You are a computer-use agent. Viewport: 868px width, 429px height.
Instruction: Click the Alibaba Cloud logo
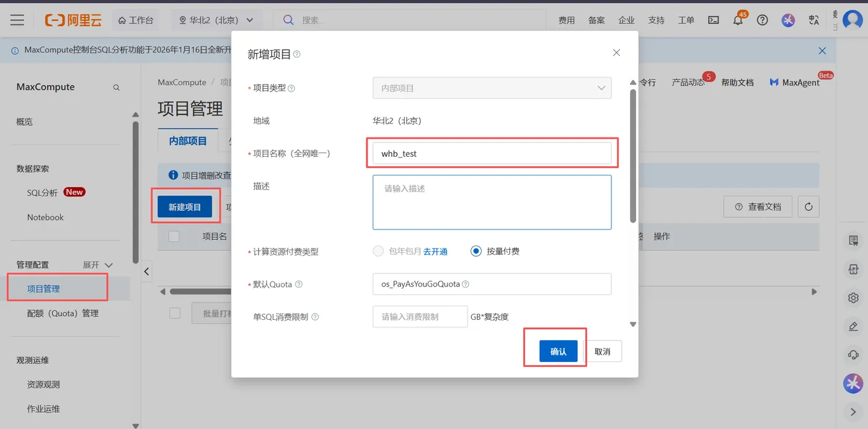tap(73, 20)
